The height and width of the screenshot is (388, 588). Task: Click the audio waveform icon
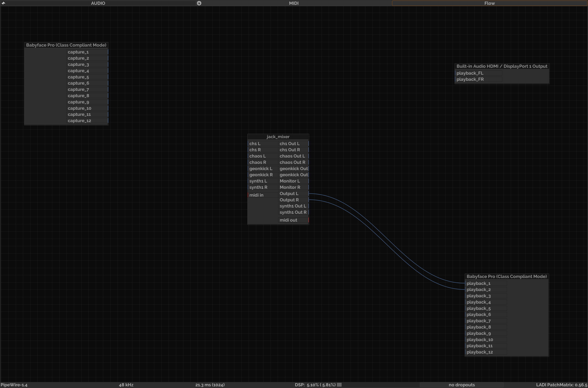point(4,3)
